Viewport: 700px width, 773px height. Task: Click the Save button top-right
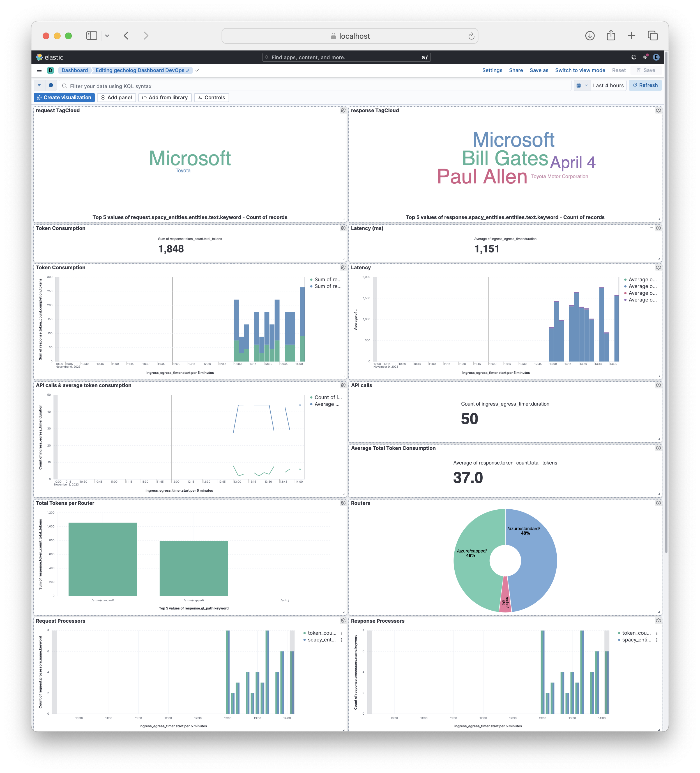pyautogui.click(x=646, y=70)
